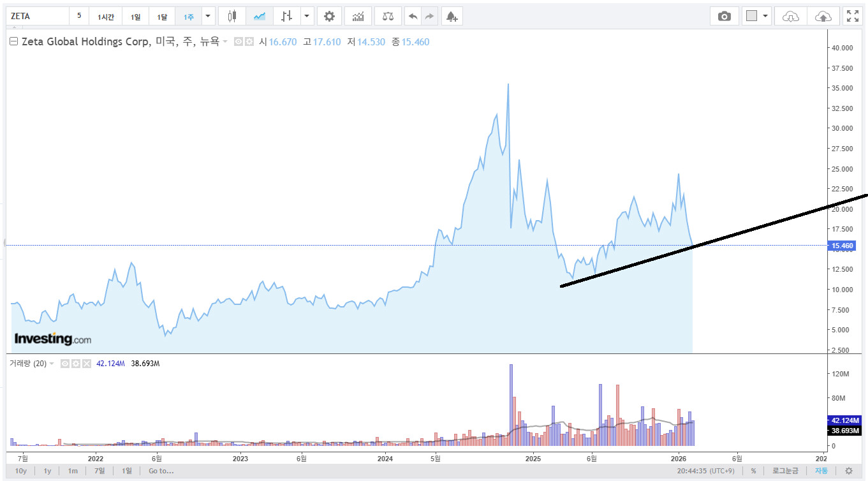The width and height of the screenshot is (868, 481).
Task: Select 5 minute interval
Action: (x=79, y=17)
